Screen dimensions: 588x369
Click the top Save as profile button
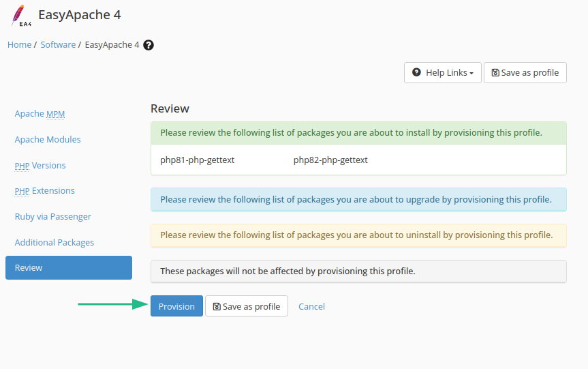(x=525, y=73)
